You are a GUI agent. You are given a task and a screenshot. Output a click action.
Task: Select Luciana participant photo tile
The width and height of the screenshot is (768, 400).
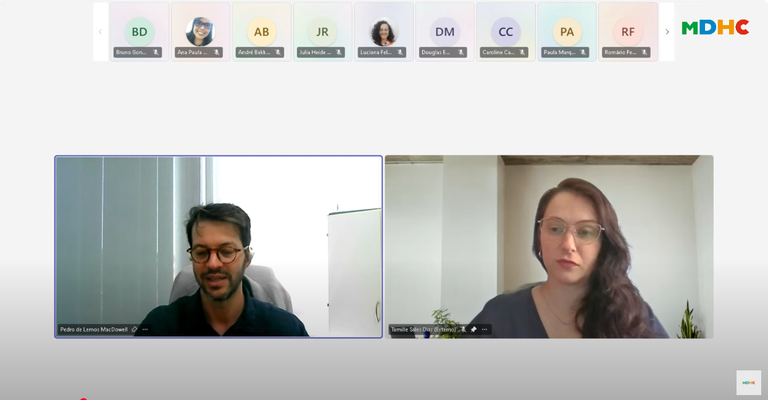pos(384,32)
